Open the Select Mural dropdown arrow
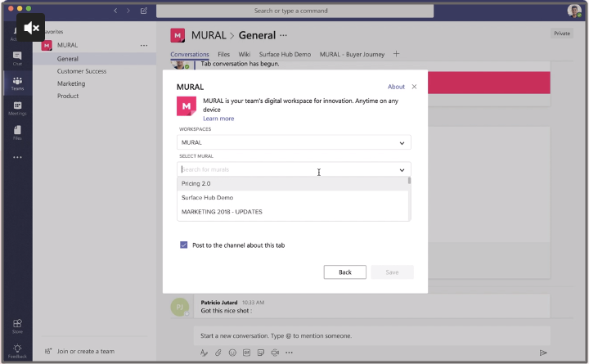 (402, 170)
